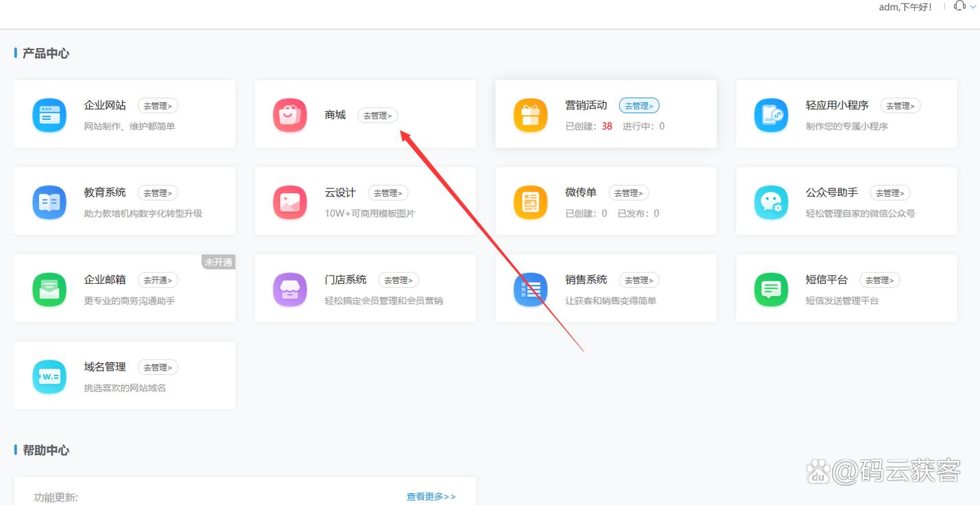Click the 公众号助手 title text
980x505 pixels.
click(832, 193)
